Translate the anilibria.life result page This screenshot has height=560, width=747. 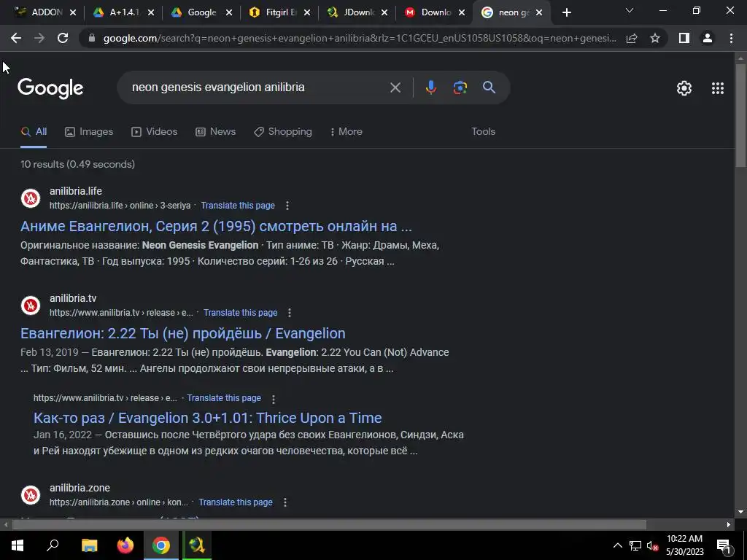238,206
